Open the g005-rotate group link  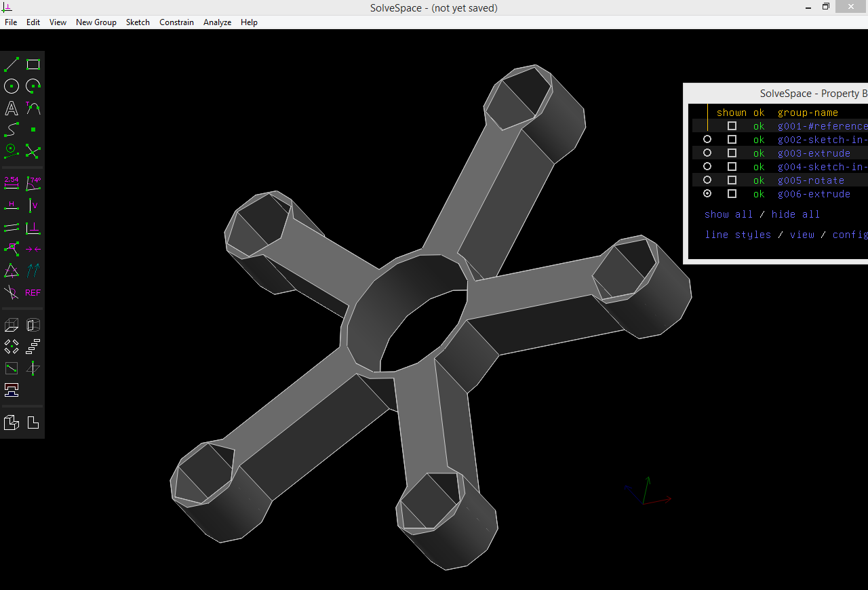pyautogui.click(x=811, y=180)
